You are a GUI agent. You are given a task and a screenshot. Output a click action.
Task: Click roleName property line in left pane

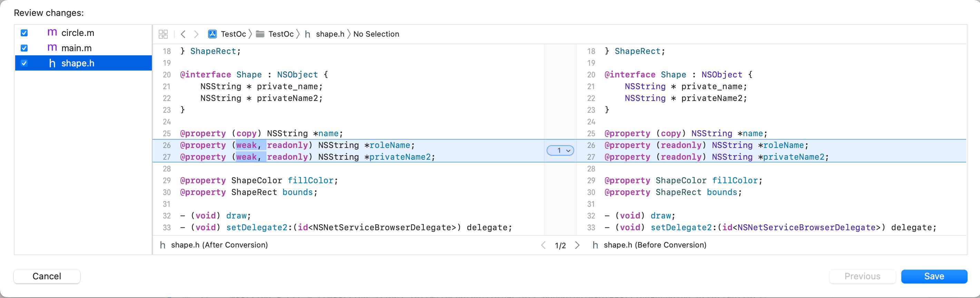[297, 145]
